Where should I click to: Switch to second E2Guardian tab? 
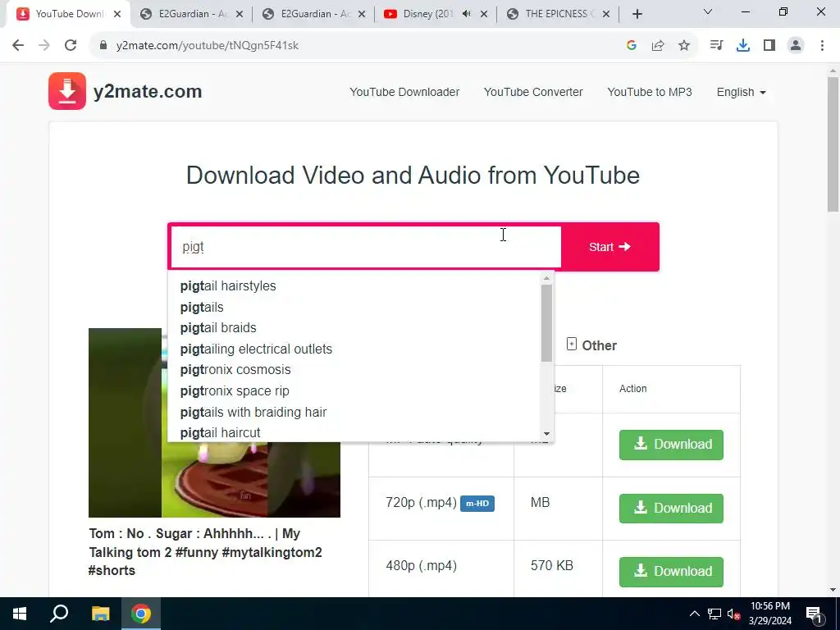(314, 15)
